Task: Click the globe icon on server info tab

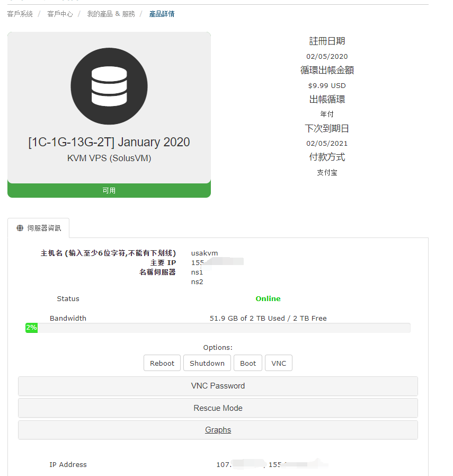Action: click(x=20, y=228)
